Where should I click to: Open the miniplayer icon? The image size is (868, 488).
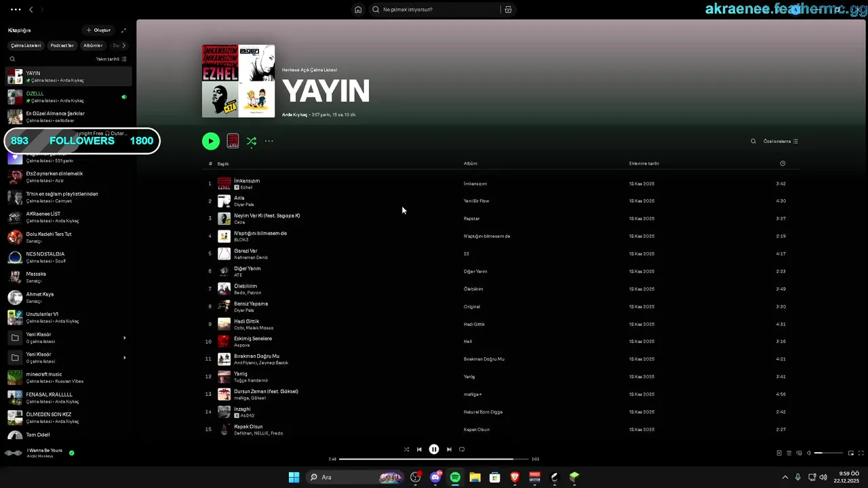pyautogui.click(x=851, y=453)
